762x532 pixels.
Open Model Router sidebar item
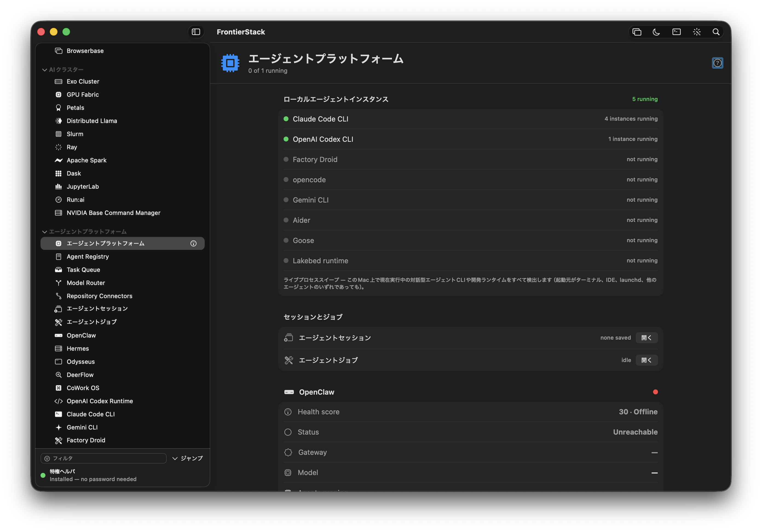(x=122, y=283)
